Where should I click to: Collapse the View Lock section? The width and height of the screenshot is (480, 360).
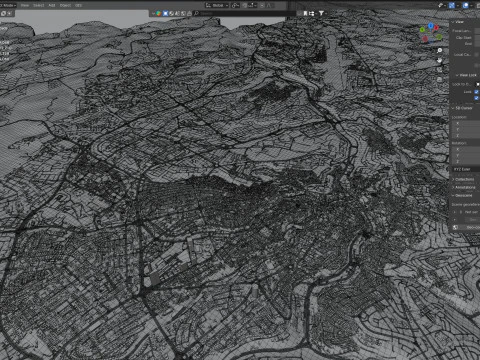466,75
